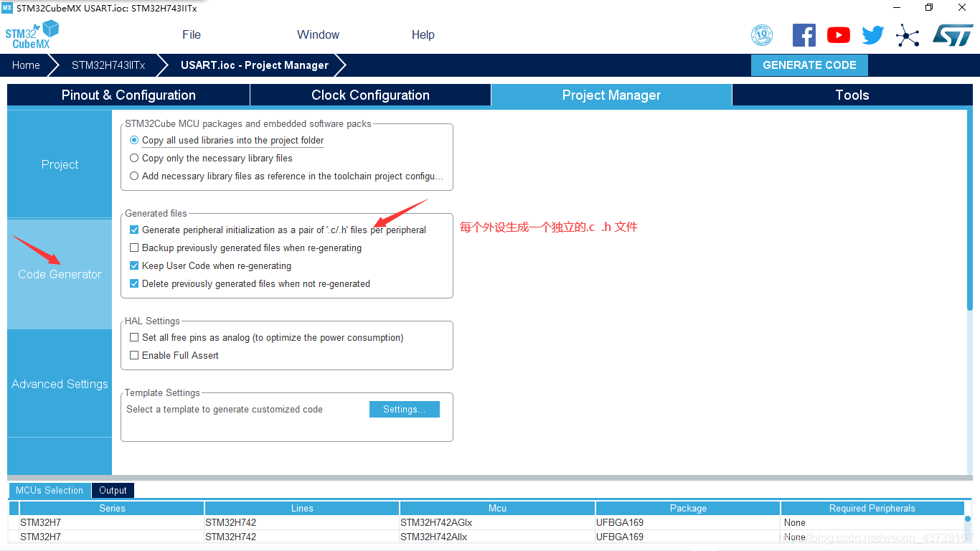Select Add necessary library files as reference option

click(x=134, y=176)
